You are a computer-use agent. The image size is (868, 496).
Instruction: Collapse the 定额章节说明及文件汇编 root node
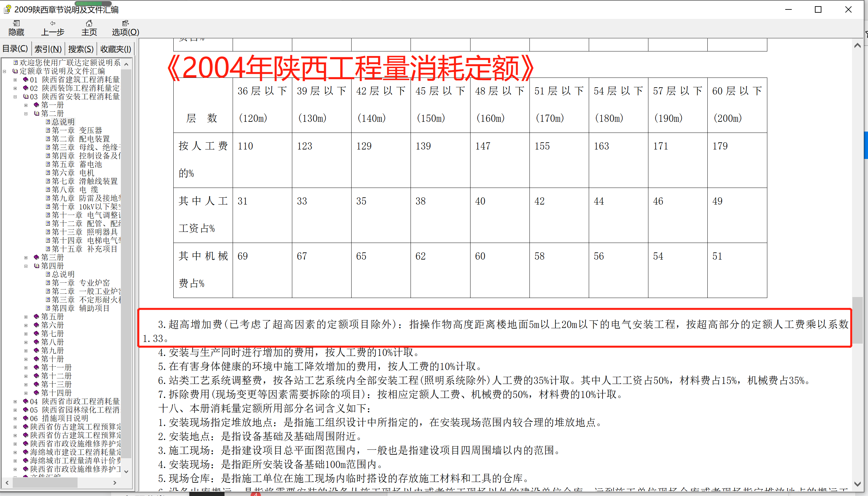tap(5, 71)
